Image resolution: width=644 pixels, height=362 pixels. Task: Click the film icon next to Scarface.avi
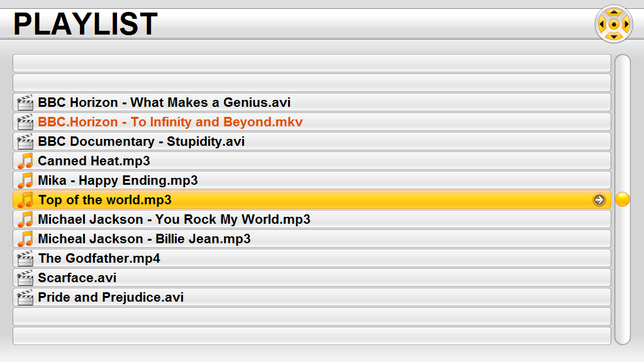pyautogui.click(x=25, y=278)
